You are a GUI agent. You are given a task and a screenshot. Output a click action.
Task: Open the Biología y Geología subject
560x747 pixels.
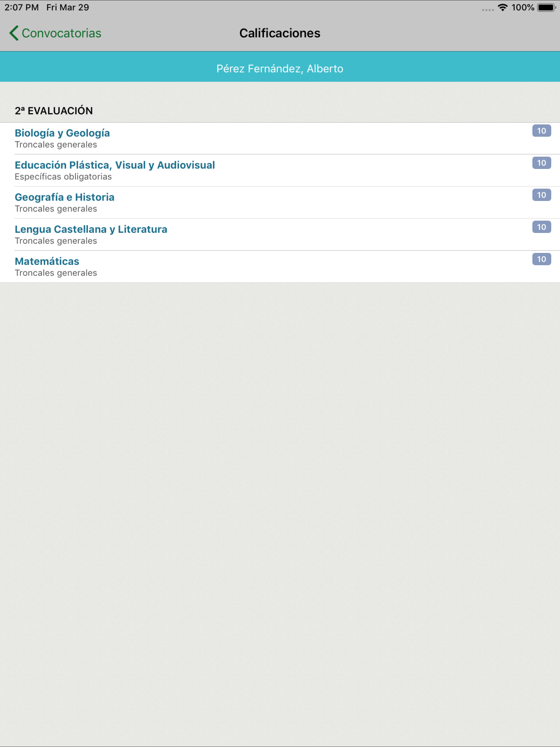(x=62, y=133)
